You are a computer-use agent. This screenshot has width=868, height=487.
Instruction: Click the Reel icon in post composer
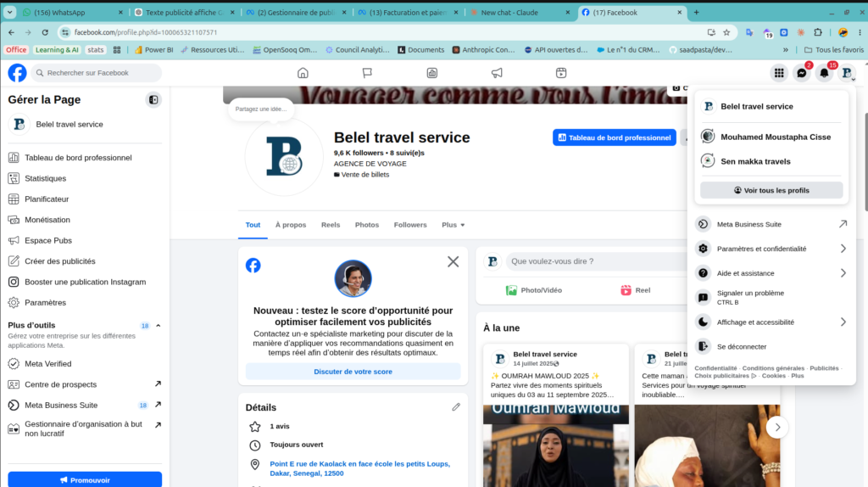(626, 290)
